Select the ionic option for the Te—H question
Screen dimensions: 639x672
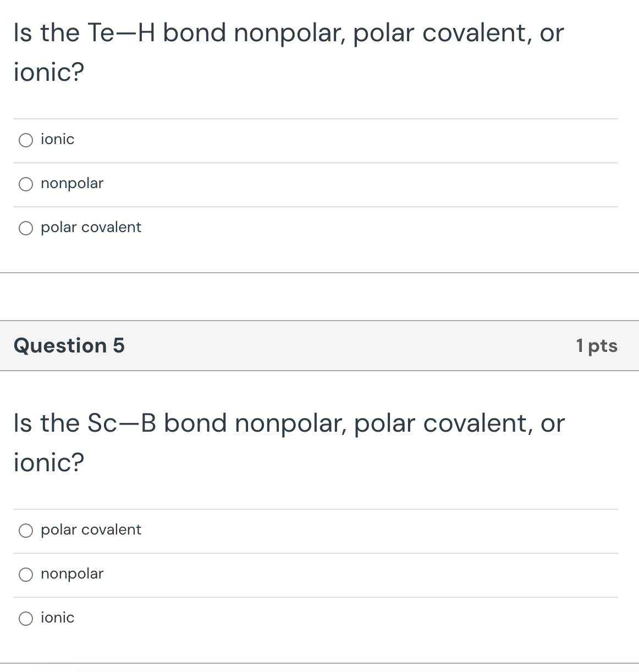pyautogui.click(x=25, y=140)
